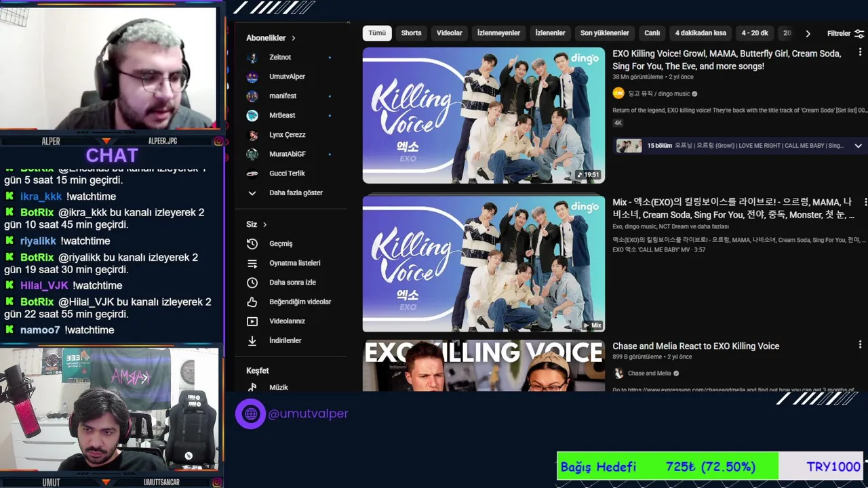868x488 pixels.
Task: Open Gucci Terlik channel avatar
Action: 252,174
